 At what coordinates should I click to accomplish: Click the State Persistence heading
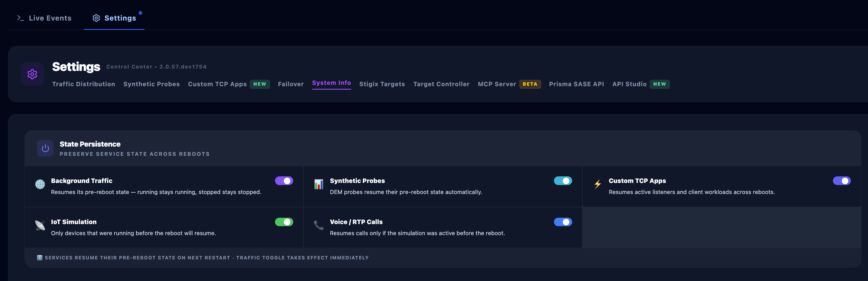click(90, 144)
